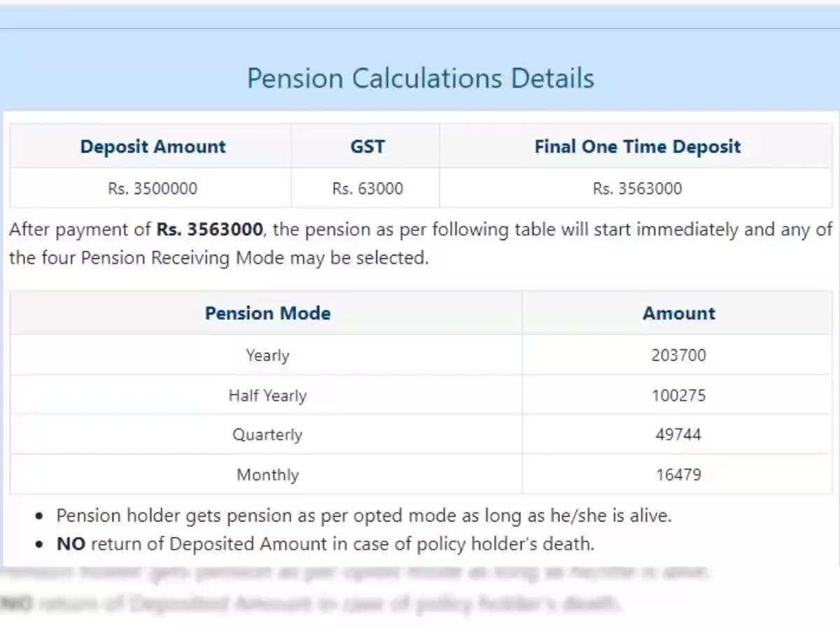Click the bold NO in the death note
840x630 pixels.
[x=71, y=544]
